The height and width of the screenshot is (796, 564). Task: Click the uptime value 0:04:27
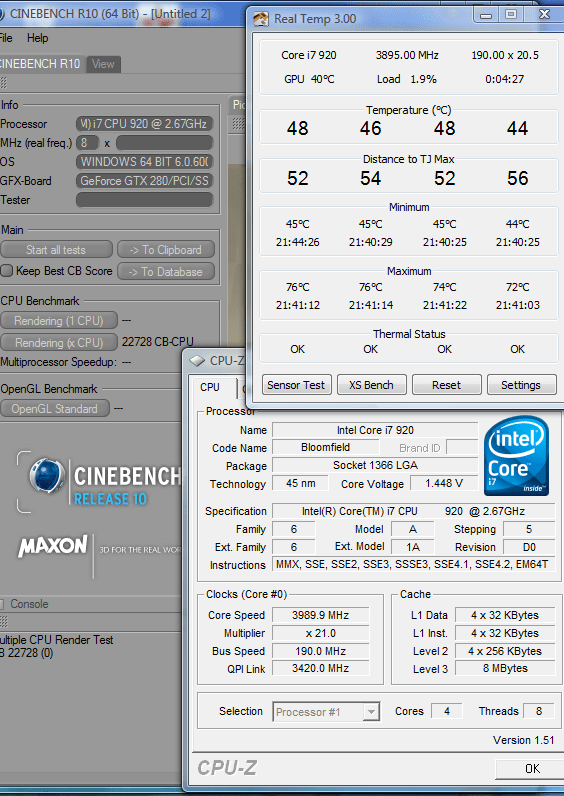505,79
